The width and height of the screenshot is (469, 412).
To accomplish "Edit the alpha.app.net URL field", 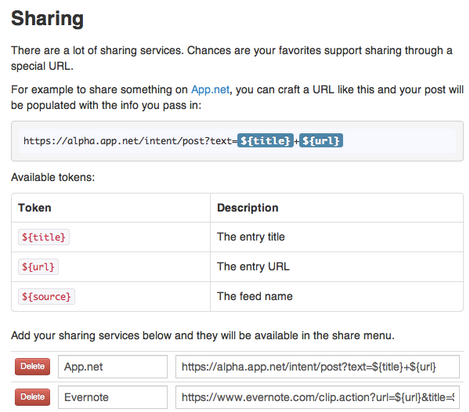I will (317, 367).
